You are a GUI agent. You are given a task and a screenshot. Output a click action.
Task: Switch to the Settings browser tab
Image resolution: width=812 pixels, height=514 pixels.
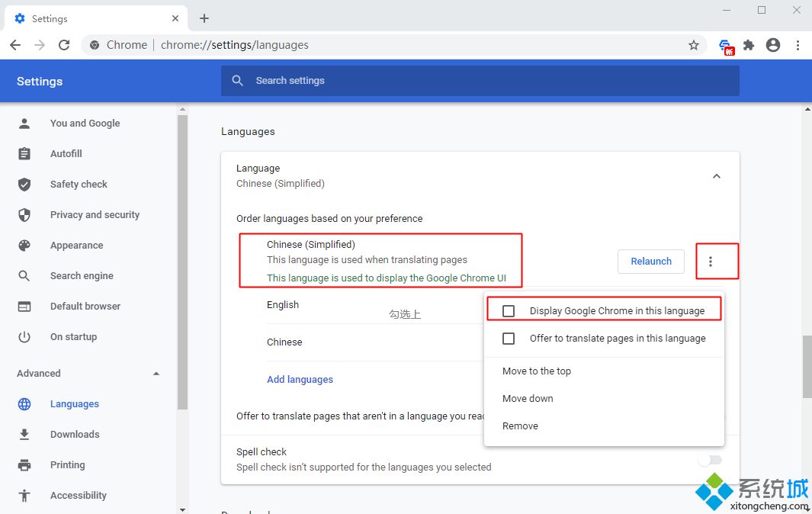[x=96, y=18]
